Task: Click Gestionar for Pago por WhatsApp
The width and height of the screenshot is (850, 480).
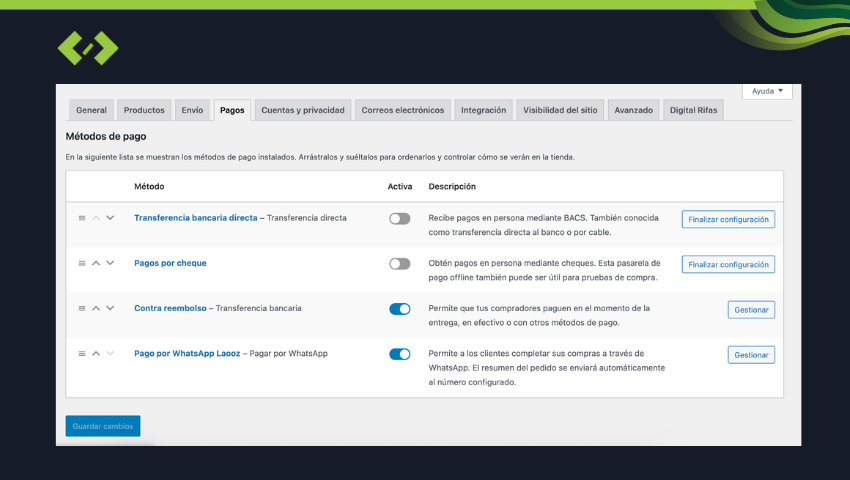Action: (x=751, y=355)
